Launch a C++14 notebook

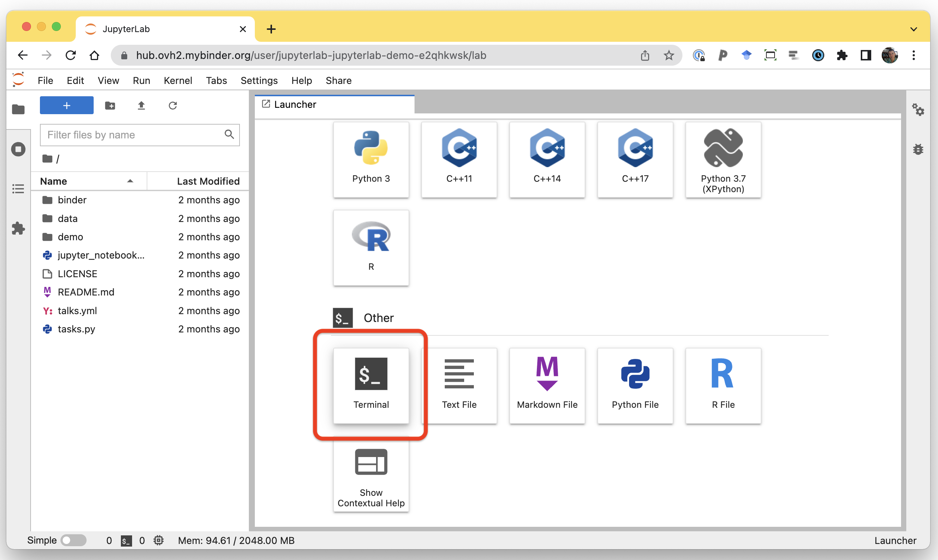[x=547, y=159]
